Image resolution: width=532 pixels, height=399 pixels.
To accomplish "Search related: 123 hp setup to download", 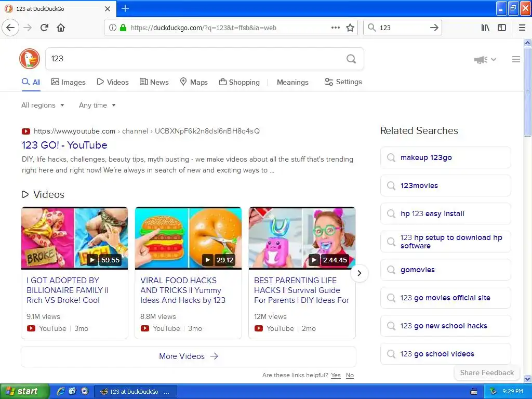I will [x=445, y=242].
